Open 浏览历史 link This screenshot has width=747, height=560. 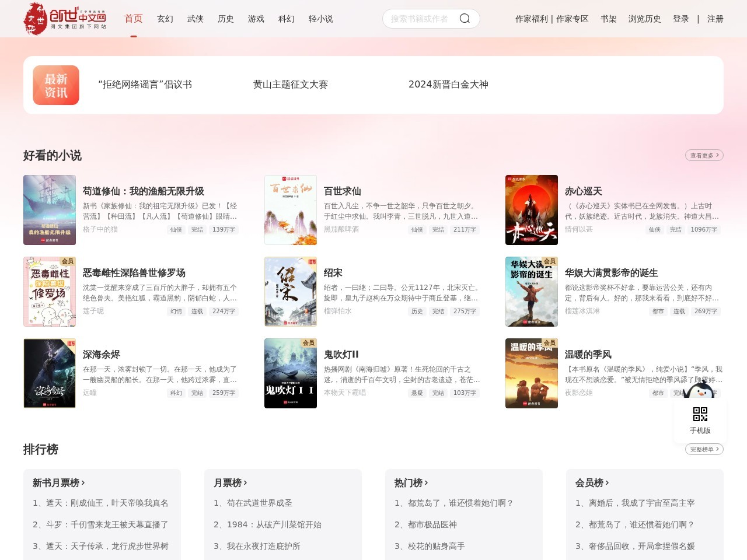[x=645, y=19]
